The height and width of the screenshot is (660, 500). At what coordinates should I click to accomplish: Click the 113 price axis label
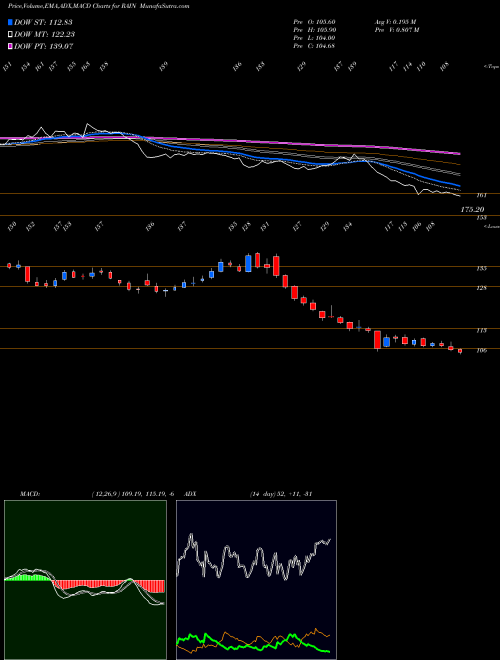[482, 330]
